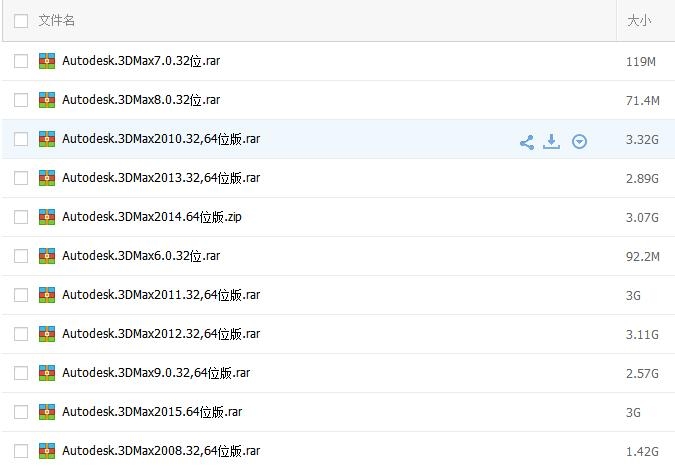This screenshot has width=675, height=470.
Task: Click the size value 3.11G
Action: point(642,335)
